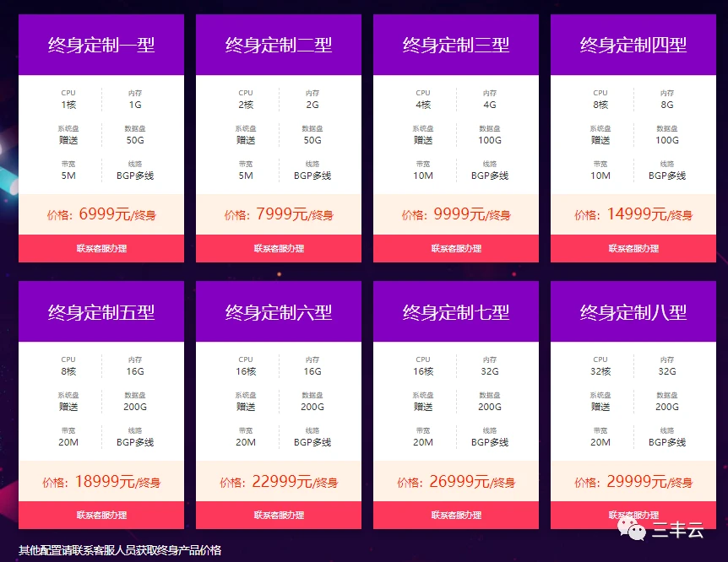Screen dimensions: 728x562
Task: Select the 终身定制六型 card title
Action: coord(279,311)
